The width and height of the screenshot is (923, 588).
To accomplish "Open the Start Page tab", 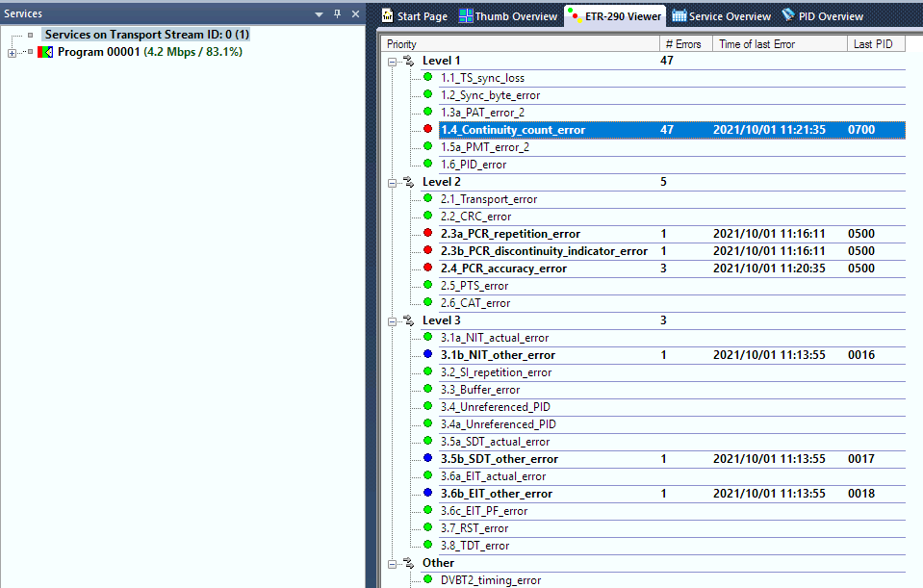I will point(415,16).
